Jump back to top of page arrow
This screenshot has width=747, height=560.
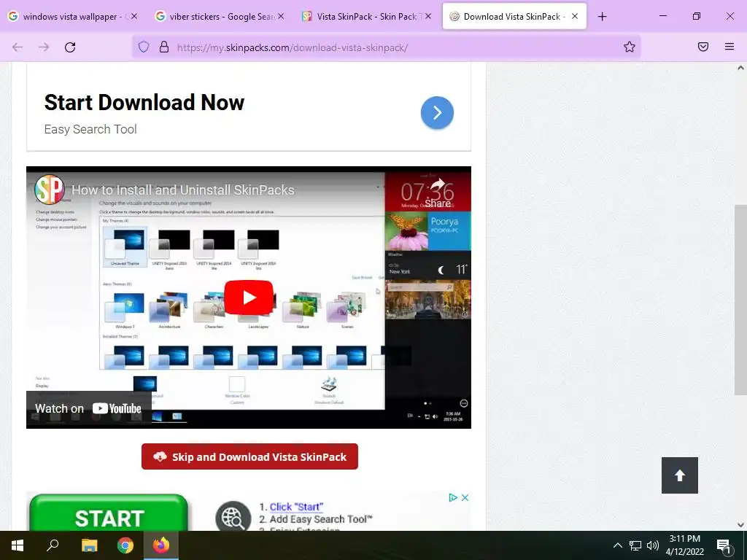680,475
